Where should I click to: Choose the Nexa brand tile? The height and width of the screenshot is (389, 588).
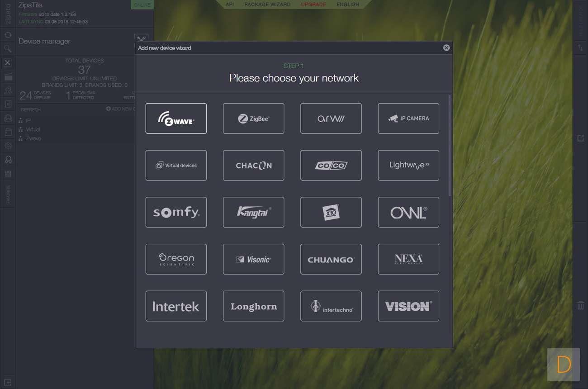tap(408, 259)
